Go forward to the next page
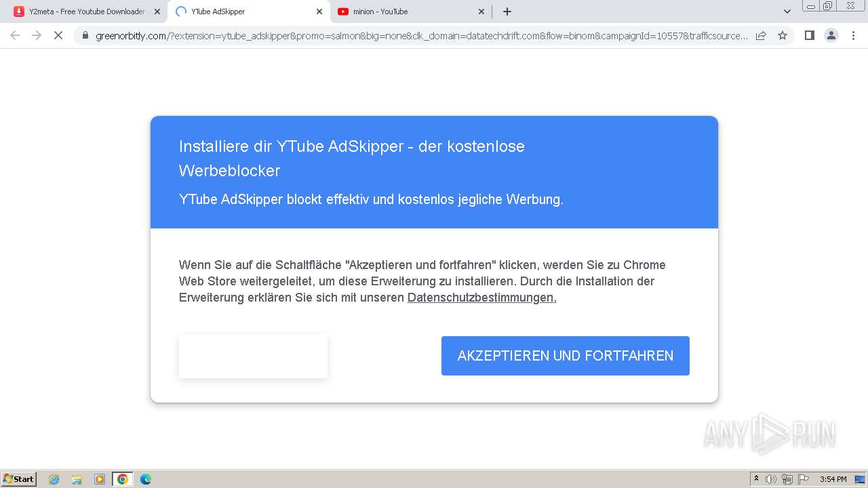This screenshot has height=488, width=868. (x=37, y=35)
